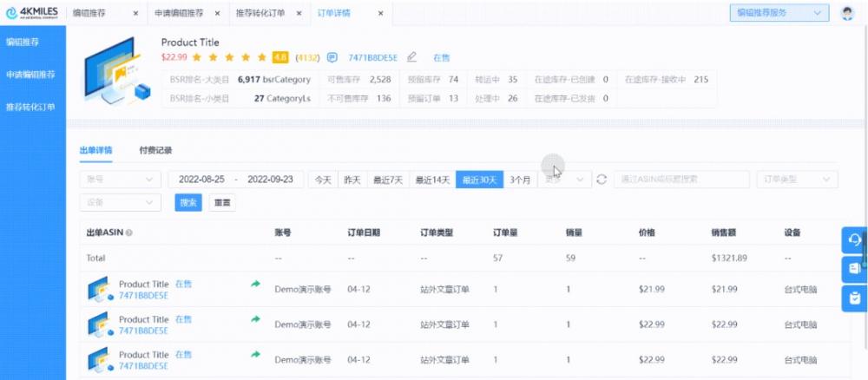Click the ASIN search input field

coord(681,180)
